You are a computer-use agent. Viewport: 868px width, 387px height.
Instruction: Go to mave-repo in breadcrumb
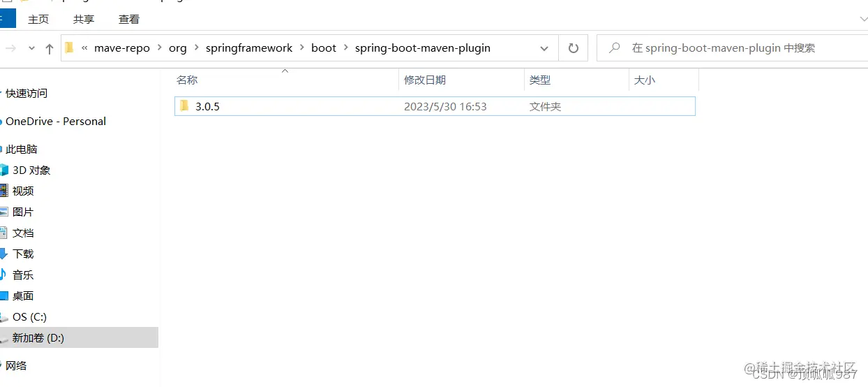point(122,48)
